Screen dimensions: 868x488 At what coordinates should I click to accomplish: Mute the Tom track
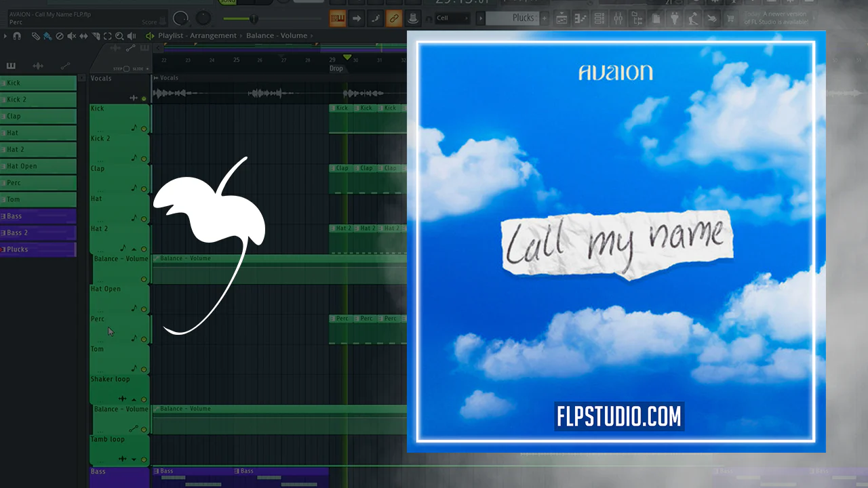pyautogui.click(x=144, y=369)
